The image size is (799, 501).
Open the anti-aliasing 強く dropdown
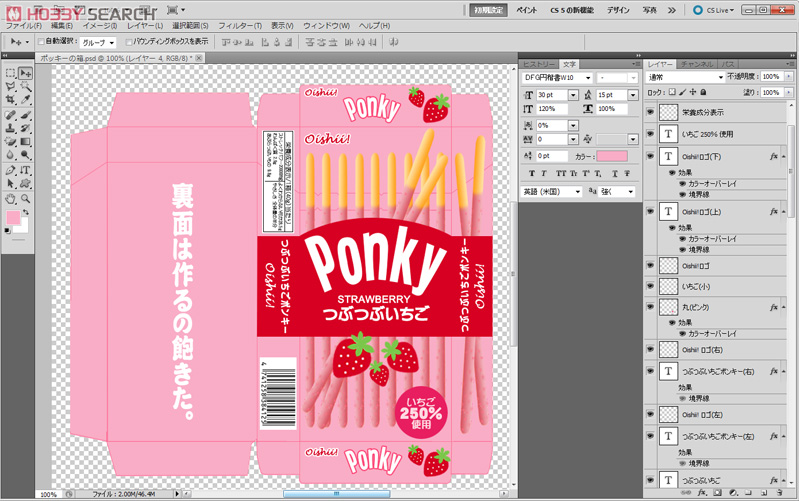(617, 192)
